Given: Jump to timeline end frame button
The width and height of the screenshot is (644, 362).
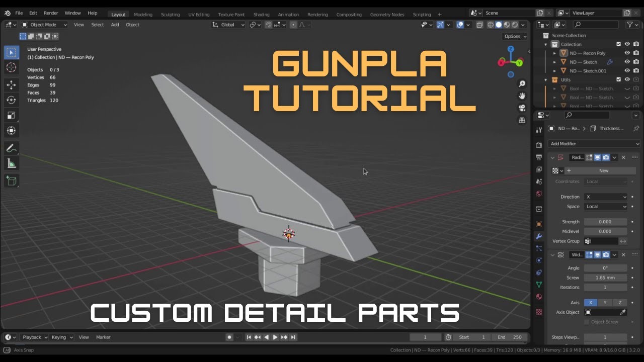Looking at the screenshot, I should pos(293,337).
